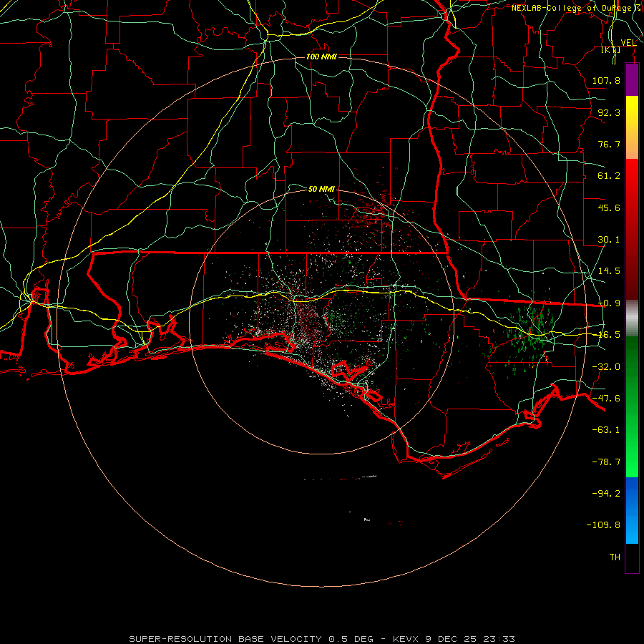The image size is (644, 644).
Task: Pick the black TH segment of color bar
Action: [x=632, y=558]
